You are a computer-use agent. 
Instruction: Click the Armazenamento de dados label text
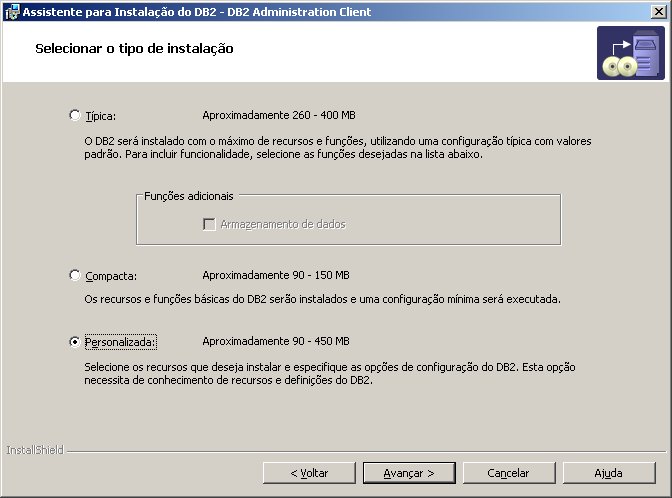pos(283,224)
